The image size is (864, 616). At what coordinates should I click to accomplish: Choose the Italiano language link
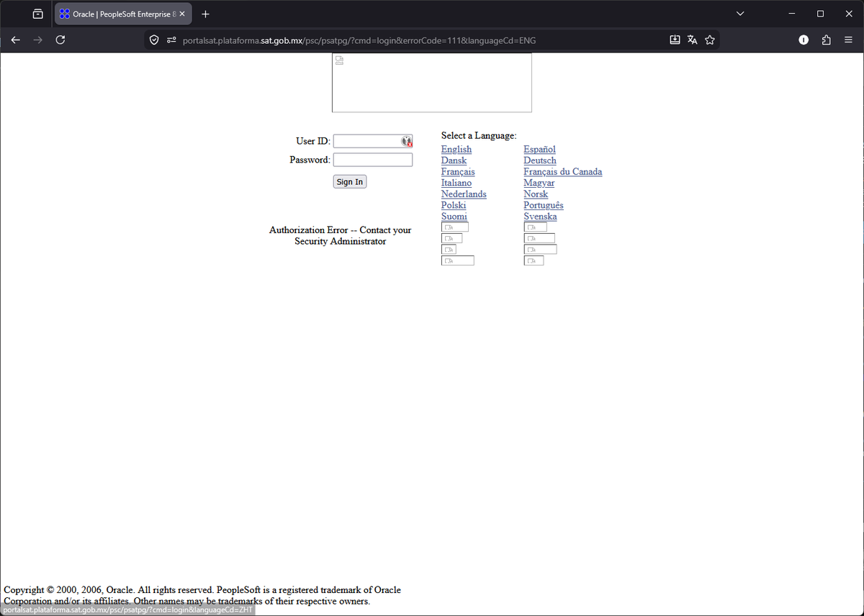pyautogui.click(x=456, y=183)
